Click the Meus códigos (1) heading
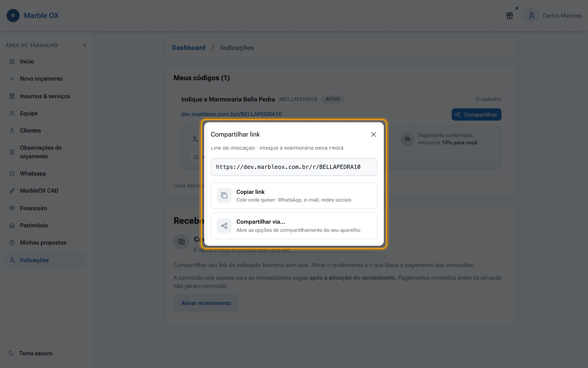588x368 pixels. point(202,78)
